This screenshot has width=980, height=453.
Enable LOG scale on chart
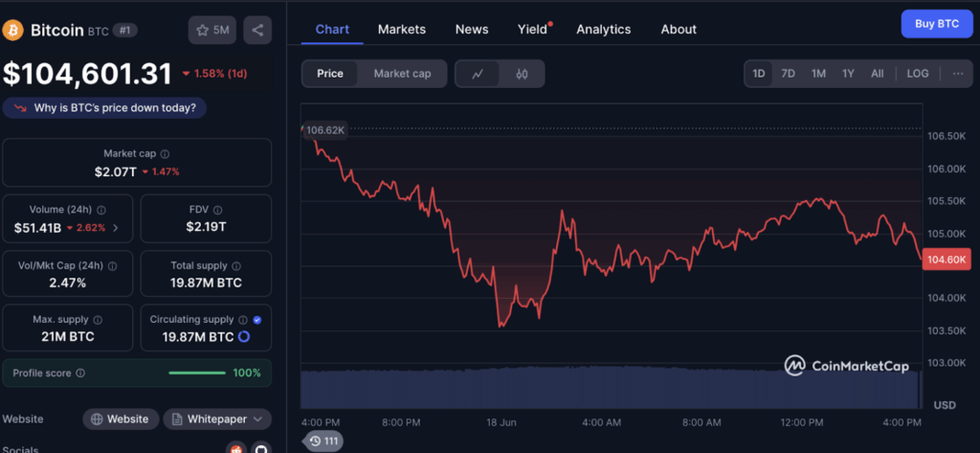917,74
